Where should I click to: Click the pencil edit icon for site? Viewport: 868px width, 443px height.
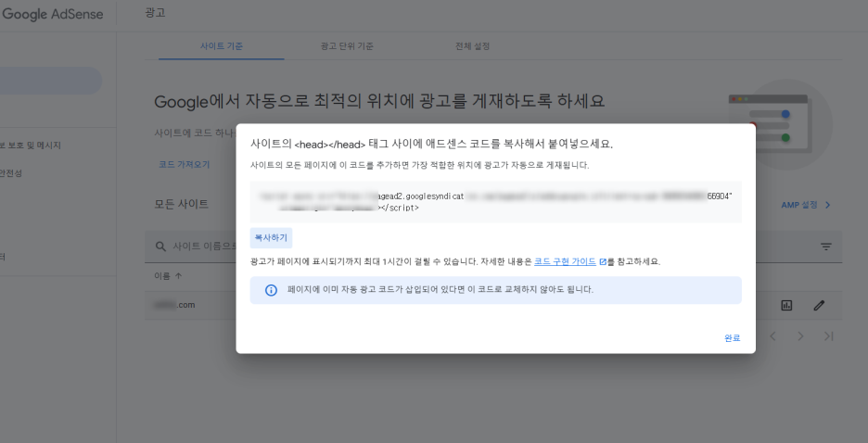click(x=819, y=305)
